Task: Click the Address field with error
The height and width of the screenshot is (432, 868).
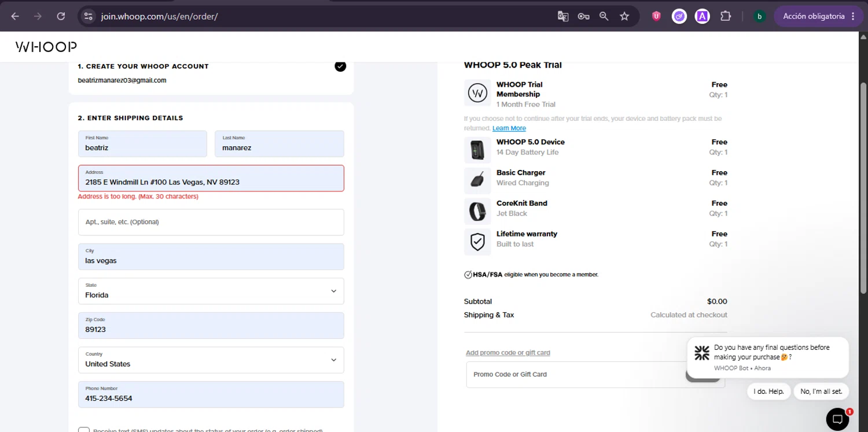Action: (x=211, y=178)
